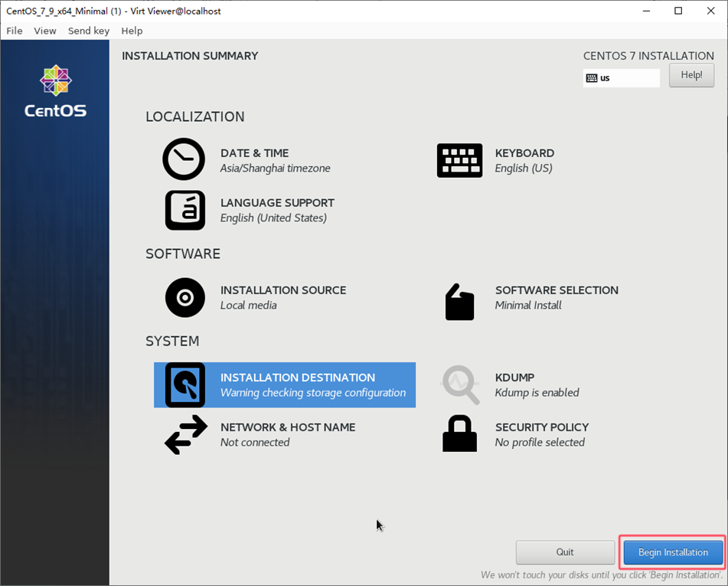The width and height of the screenshot is (728, 586).
Task: Open Installation Source disc icon
Action: [184, 297]
